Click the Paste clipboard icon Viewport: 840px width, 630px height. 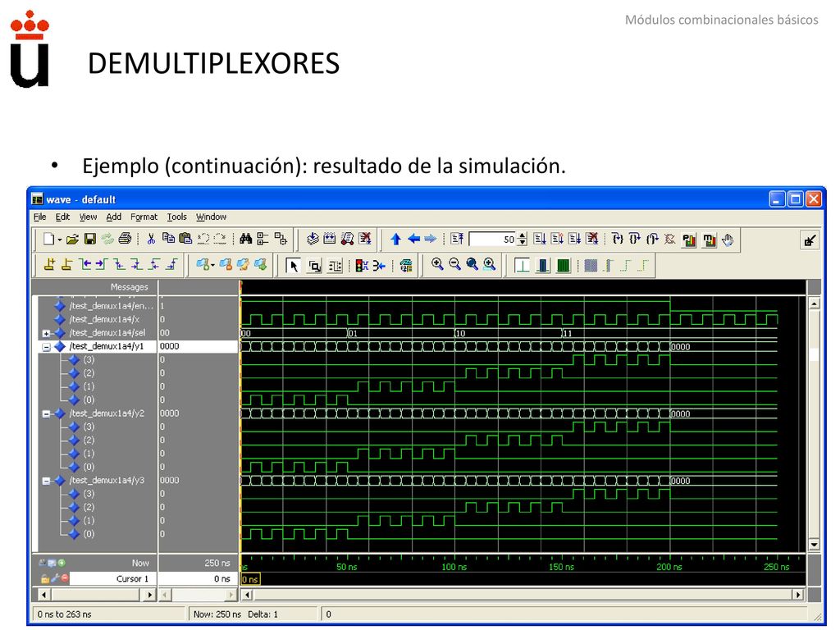click(186, 239)
